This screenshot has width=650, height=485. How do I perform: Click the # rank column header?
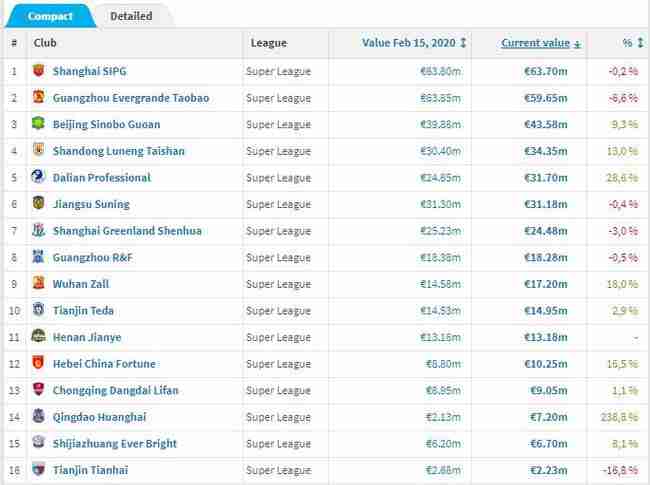pyautogui.click(x=14, y=43)
